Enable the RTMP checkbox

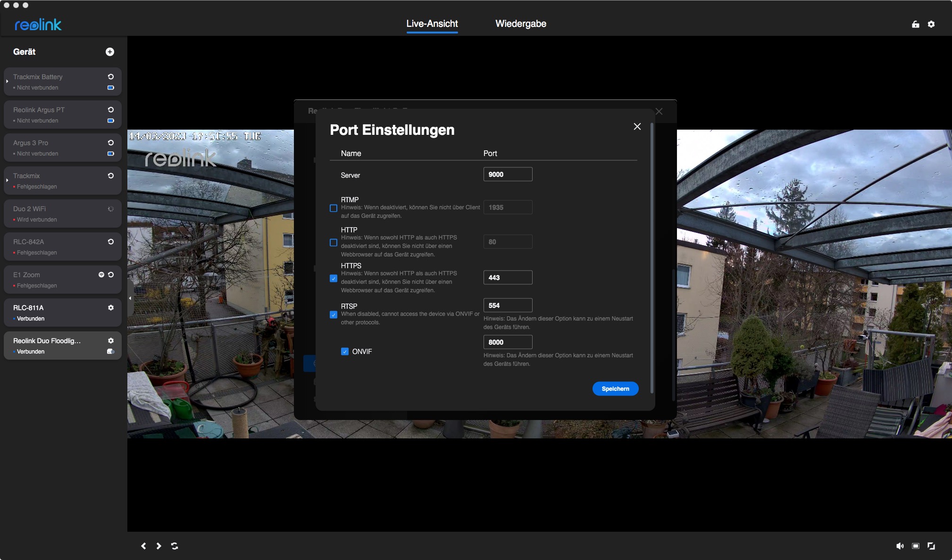click(x=334, y=208)
